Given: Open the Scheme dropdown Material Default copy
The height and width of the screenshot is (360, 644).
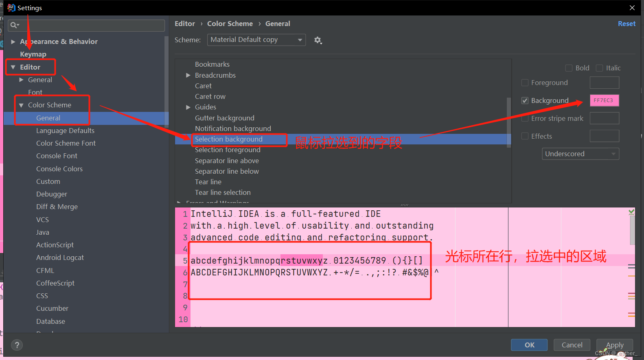Looking at the screenshot, I should tap(256, 40).
